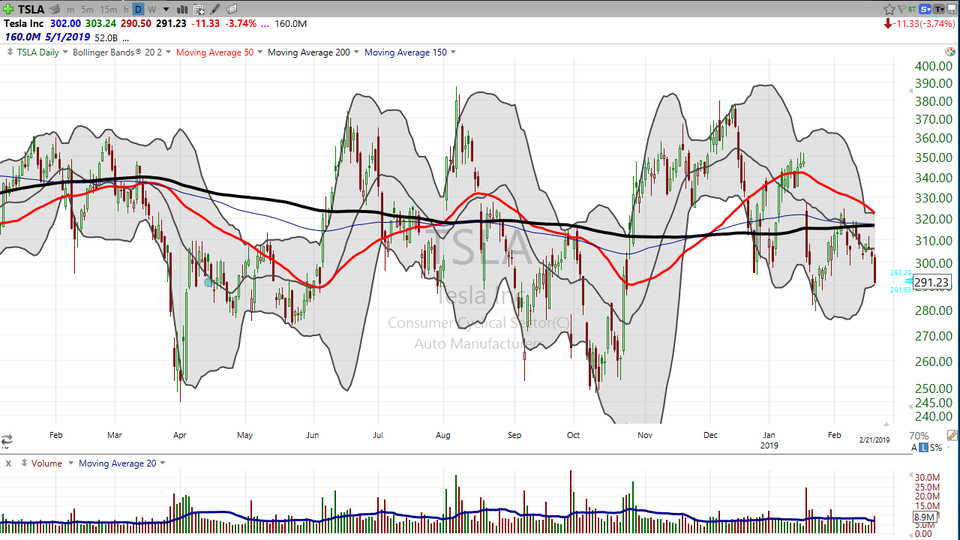This screenshot has width=960, height=540.
Task: Open the chart color palette icon
Action: point(950,52)
